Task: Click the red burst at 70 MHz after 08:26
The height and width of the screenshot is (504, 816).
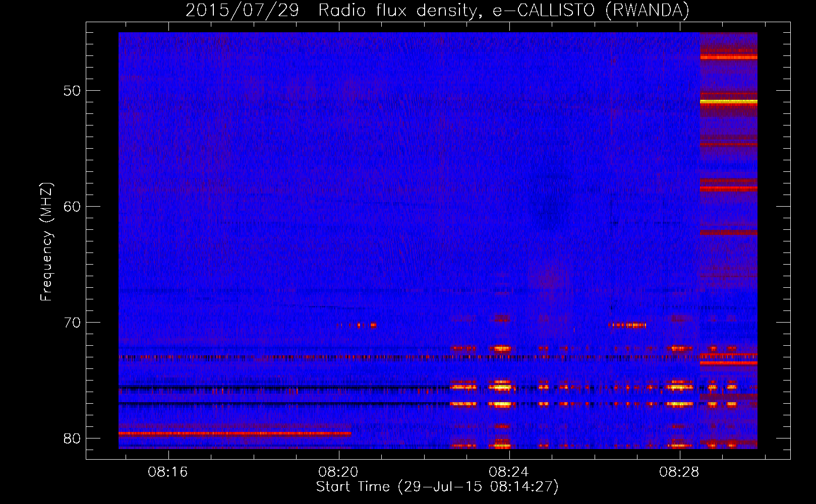Action: pos(627,325)
